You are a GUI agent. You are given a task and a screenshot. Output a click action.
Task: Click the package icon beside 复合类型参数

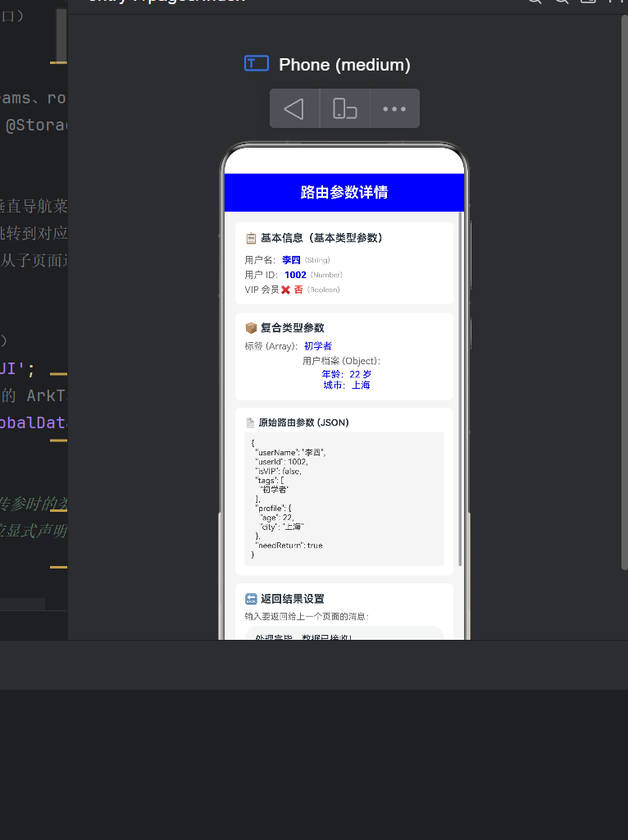click(x=251, y=328)
